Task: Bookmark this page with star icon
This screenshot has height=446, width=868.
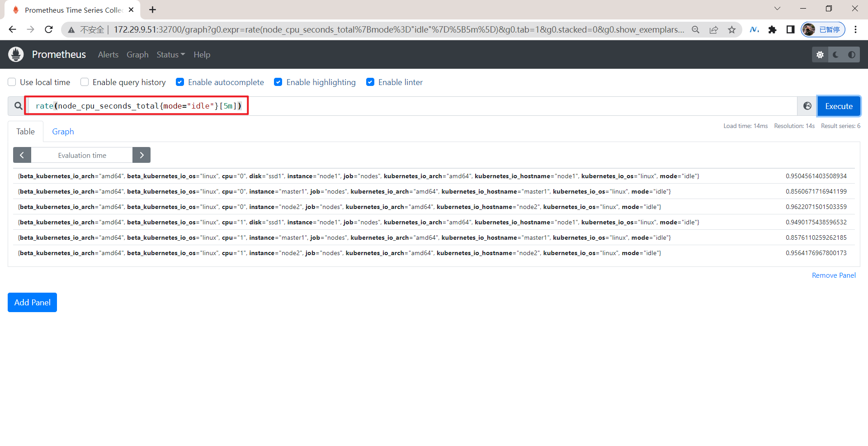Action: [x=732, y=29]
